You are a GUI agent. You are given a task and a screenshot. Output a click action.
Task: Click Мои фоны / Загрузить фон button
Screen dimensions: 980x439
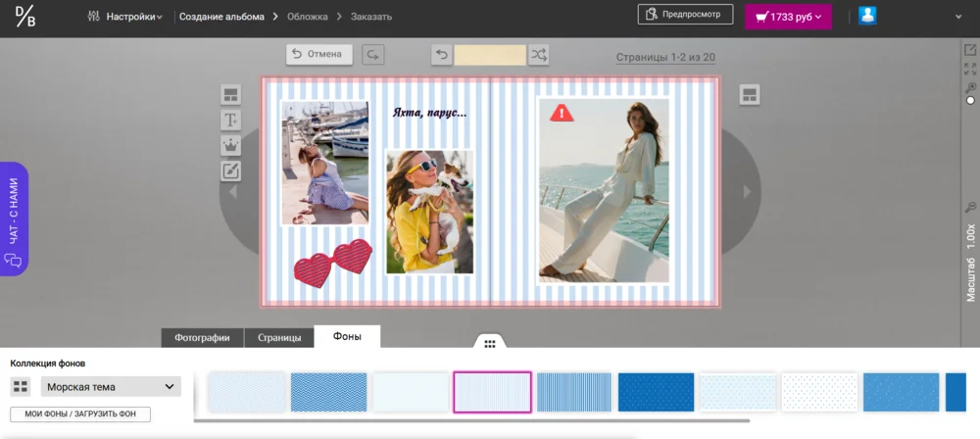(x=80, y=415)
